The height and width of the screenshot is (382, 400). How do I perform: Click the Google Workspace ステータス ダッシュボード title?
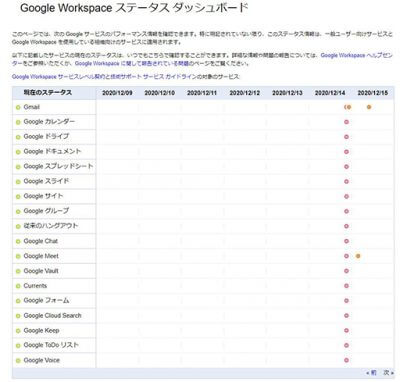134,8
